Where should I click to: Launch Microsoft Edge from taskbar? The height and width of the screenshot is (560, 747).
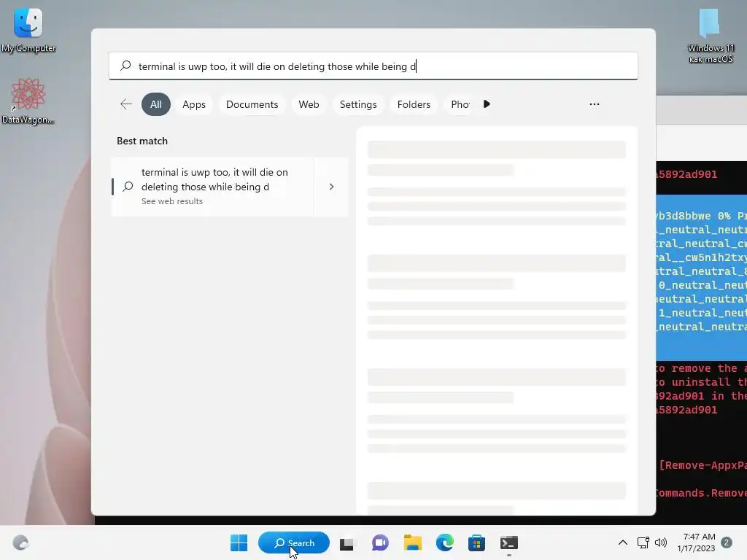click(x=445, y=542)
